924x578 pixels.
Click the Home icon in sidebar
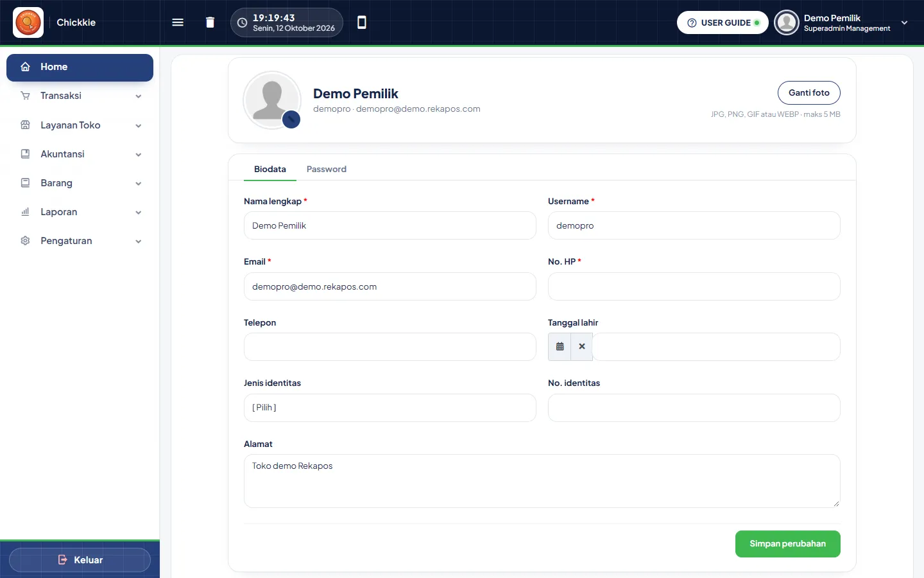(x=26, y=67)
